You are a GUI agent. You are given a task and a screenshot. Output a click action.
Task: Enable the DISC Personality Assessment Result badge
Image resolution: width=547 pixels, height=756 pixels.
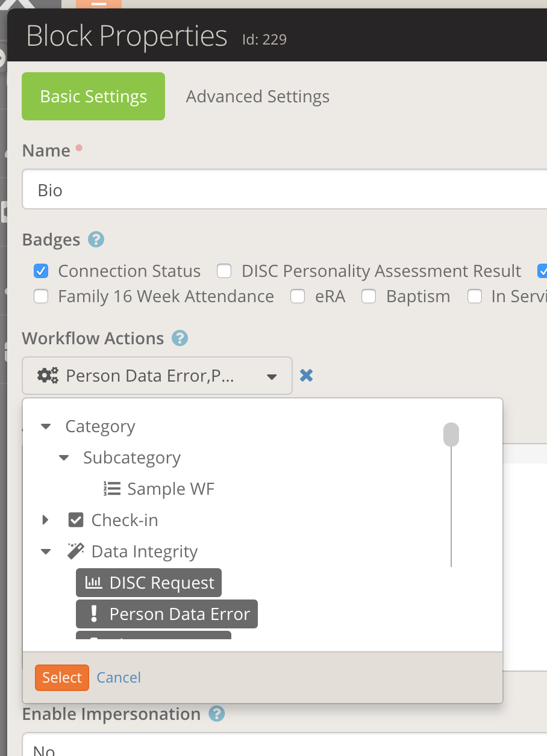(x=223, y=271)
